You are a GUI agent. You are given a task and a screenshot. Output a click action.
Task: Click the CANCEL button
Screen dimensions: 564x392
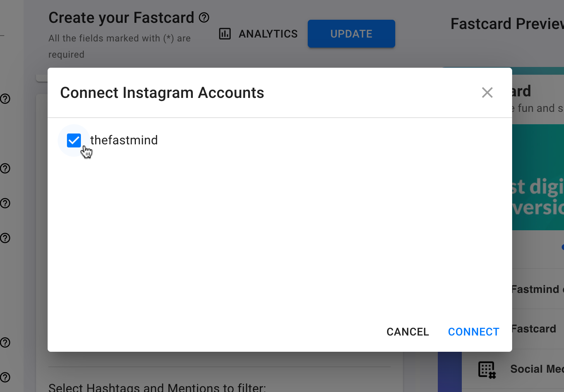(408, 332)
